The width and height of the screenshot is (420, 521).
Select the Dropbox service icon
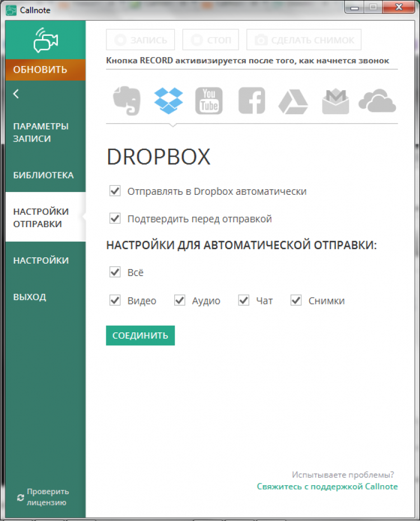[x=169, y=101]
